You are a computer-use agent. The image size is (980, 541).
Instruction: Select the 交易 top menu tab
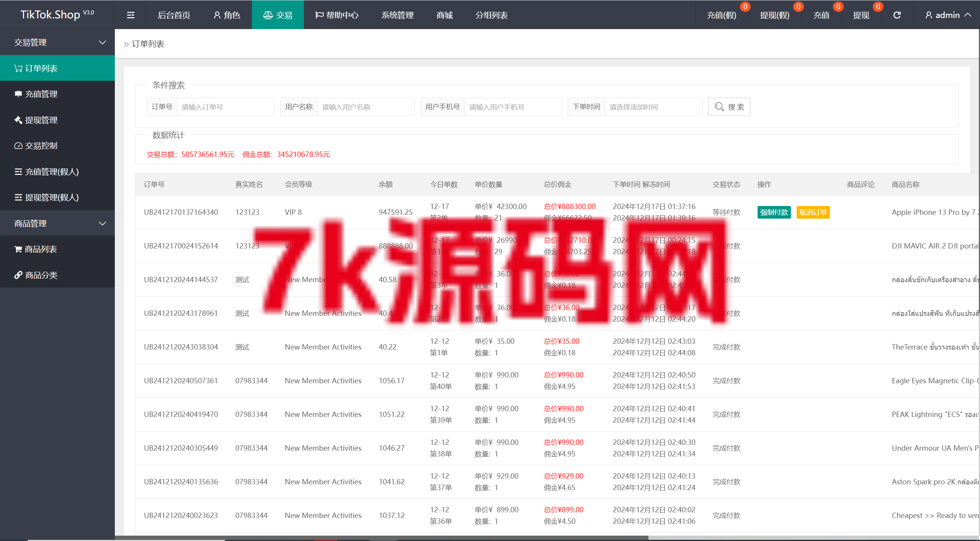point(278,15)
